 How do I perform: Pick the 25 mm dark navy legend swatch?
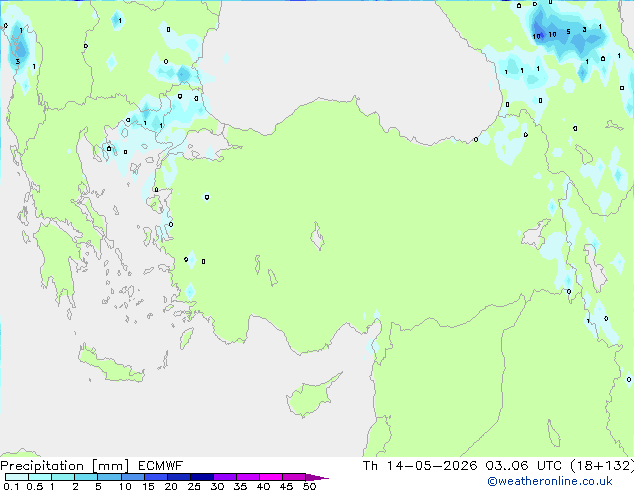click(202, 477)
